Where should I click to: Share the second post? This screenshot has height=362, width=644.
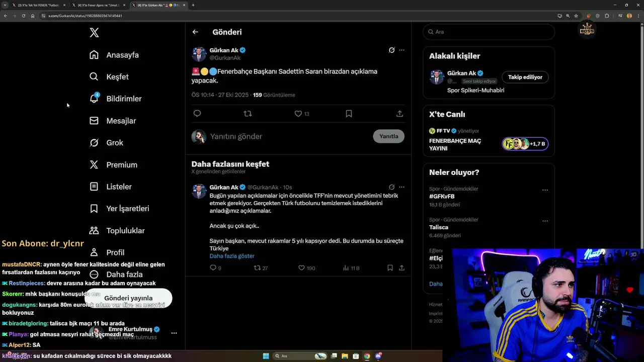click(x=401, y=268)
